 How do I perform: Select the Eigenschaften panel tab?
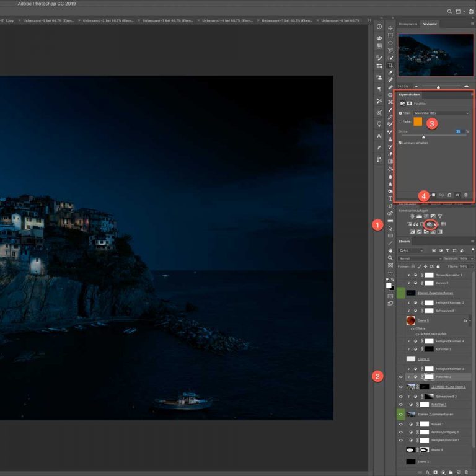409,95
